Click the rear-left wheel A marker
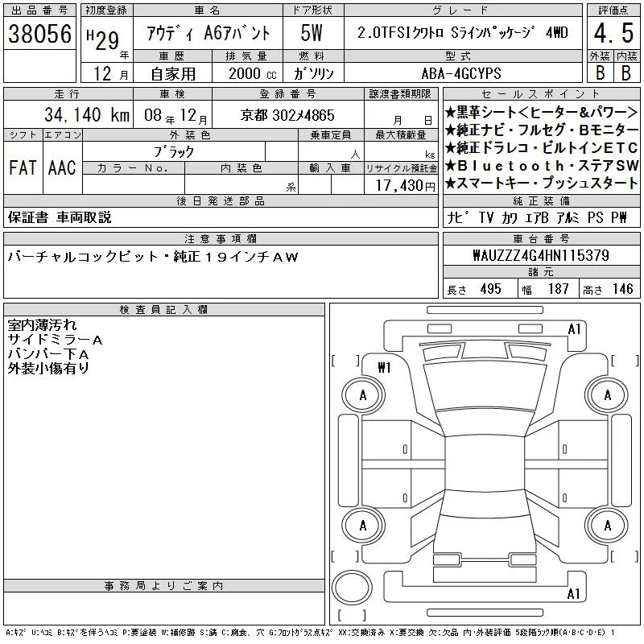Image resolution: width=644 pixels, height=644 pixels. pos(363,526)
